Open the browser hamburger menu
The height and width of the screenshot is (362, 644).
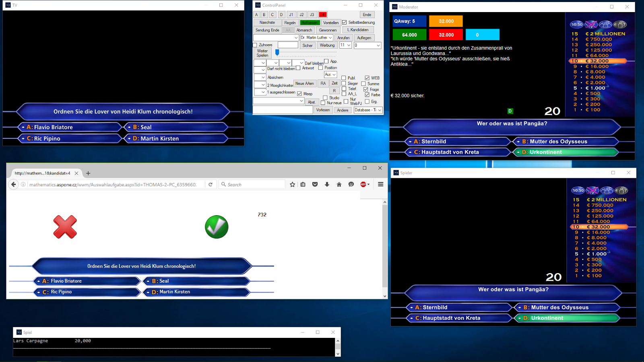coord(380,185)
